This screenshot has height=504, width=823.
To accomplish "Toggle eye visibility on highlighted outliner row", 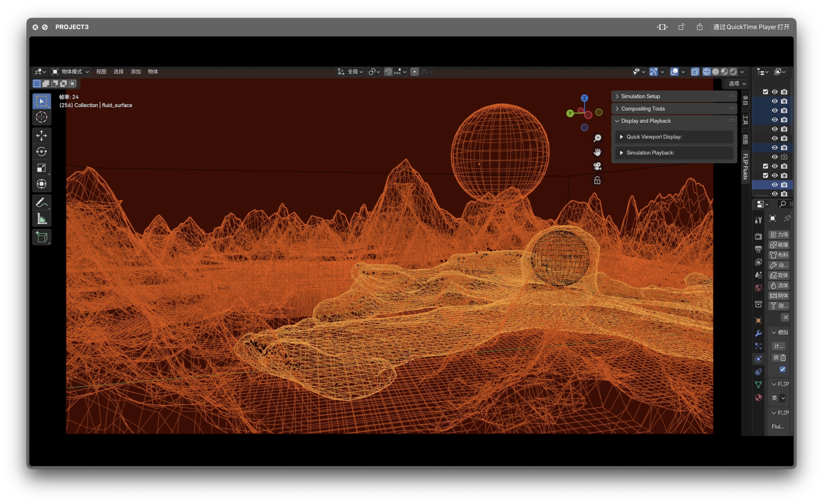I will [x=775, y=185].
